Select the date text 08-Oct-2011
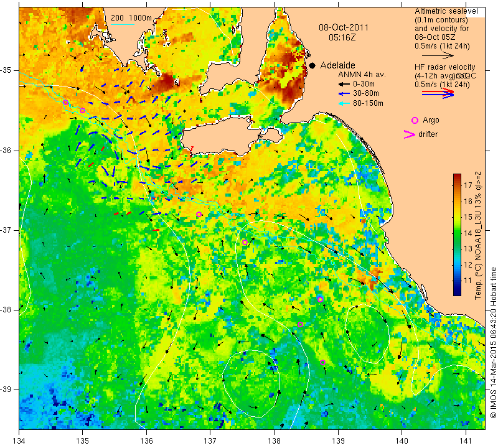Viewport: 498px width, 448px height. pos(344,27)
